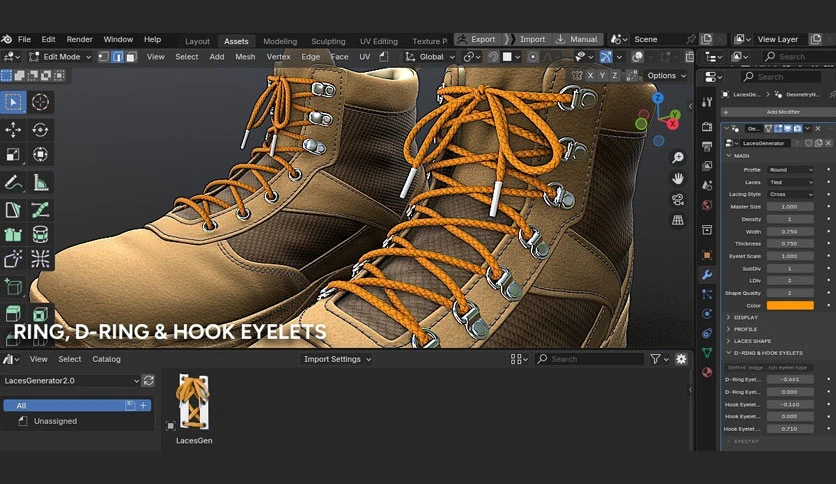Click the Export button
The width and height of the screenshot is (836, 484).
pyautogui.click(x=478, y=39)
